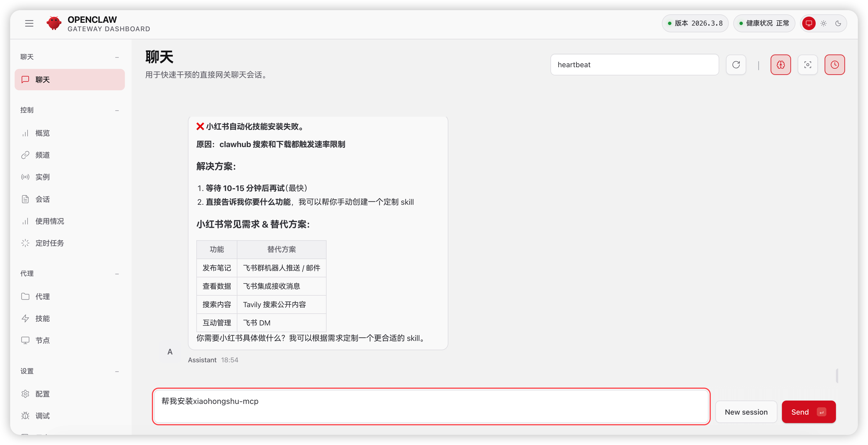Image resolution: width=868 pixels, height=445 pixels.
Task: Collapse the 控制 section in sidebar
Action: coord(117,110)
